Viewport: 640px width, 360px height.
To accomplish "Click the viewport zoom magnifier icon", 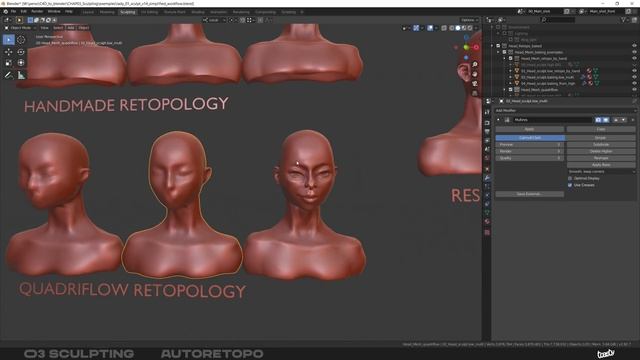I will click(x=475, y=65).
